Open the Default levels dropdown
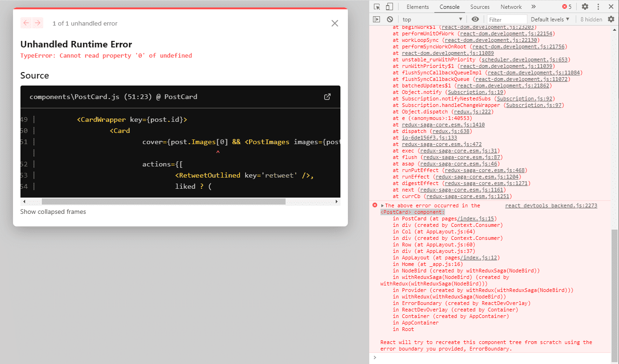The width and height of the screenshot is (619, 364). click(x=550, y=20)
